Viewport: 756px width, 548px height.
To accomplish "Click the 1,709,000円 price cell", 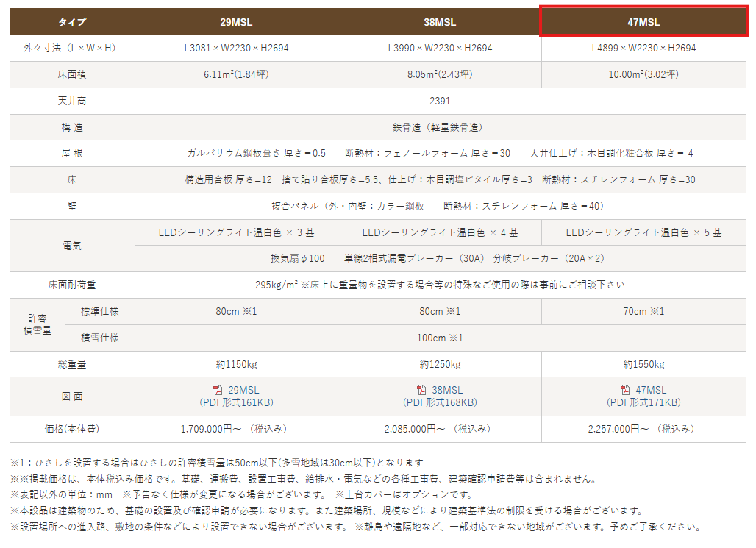I will [236, 428].
